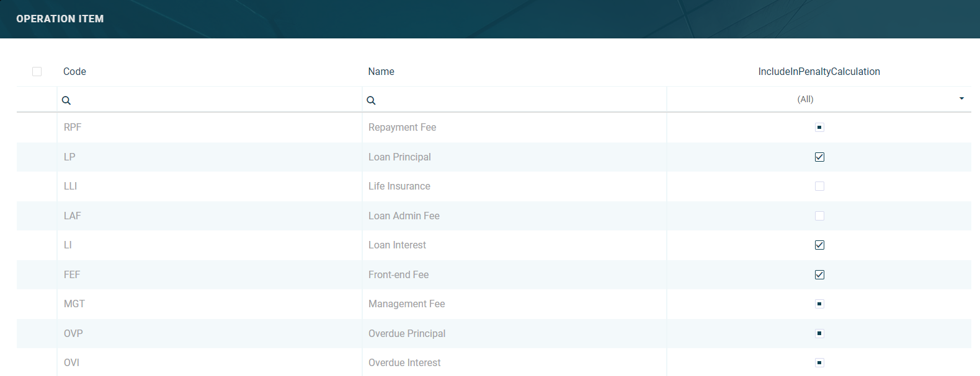Check the Loan Admin Fee penalty checkbox
The image size is (980, 376).
coord(819,216)
